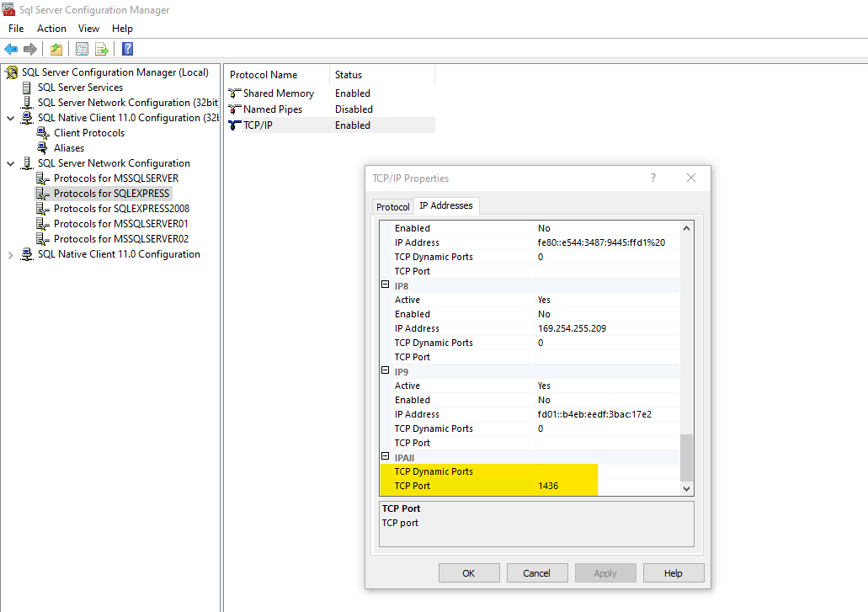Collapse the IPAll section

coord(386,457)
